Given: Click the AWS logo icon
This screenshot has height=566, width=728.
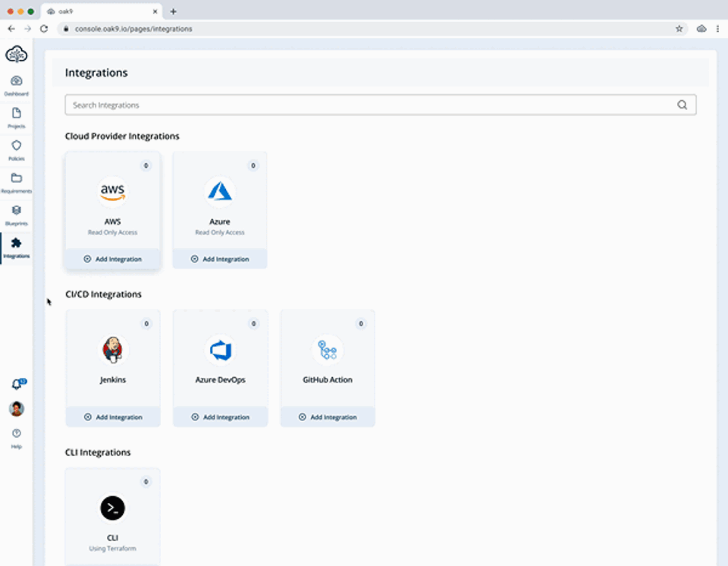Looking at the screenshot, I should (113, 191).
